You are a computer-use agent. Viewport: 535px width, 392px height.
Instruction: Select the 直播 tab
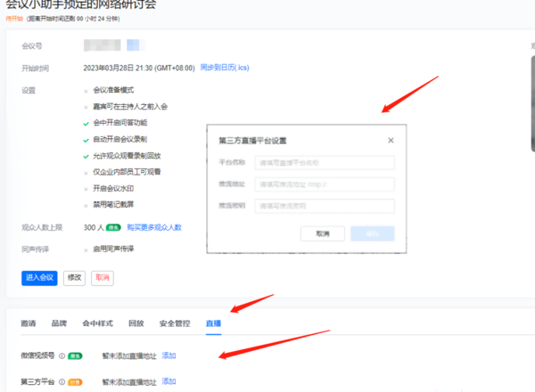[x=214, y=323]
